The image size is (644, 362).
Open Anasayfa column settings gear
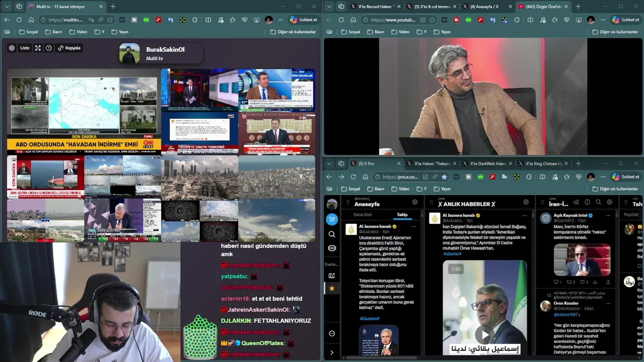(415, 202)
